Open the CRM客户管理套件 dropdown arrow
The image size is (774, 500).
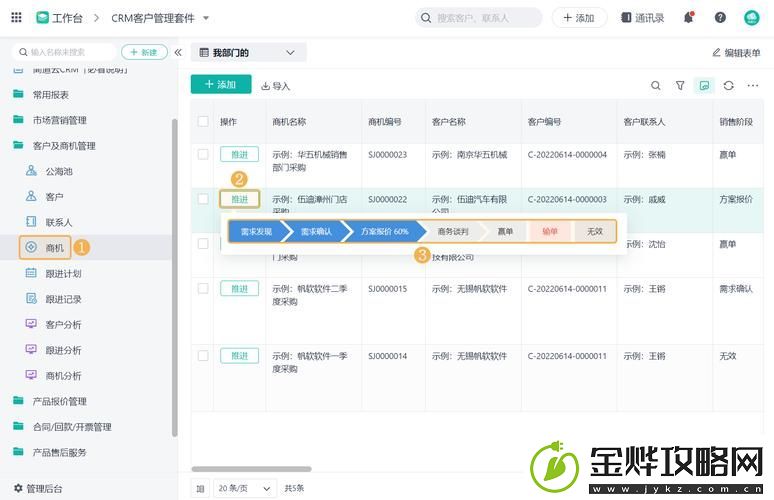(206, 18)
